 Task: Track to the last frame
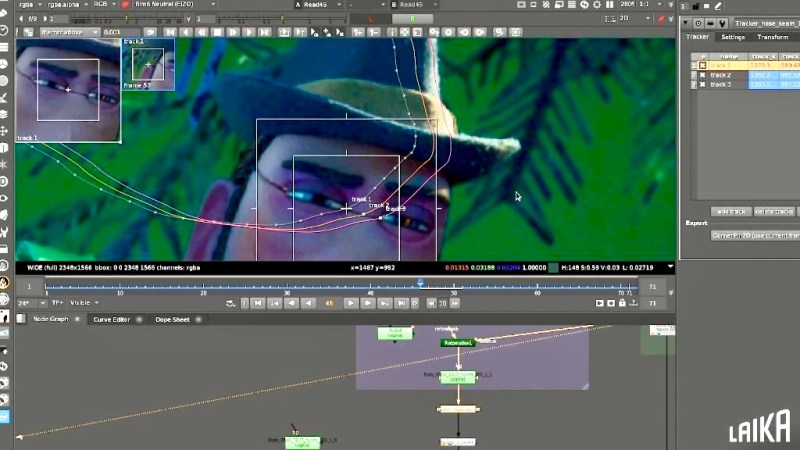click(x=265, y=32)
